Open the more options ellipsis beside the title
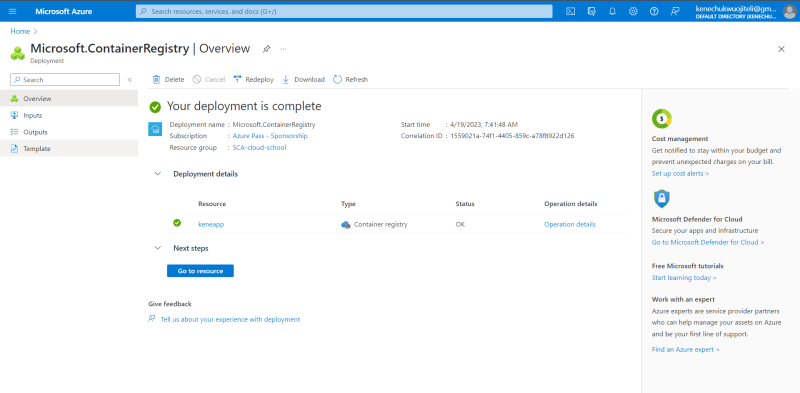 click(x=284, y=49)
